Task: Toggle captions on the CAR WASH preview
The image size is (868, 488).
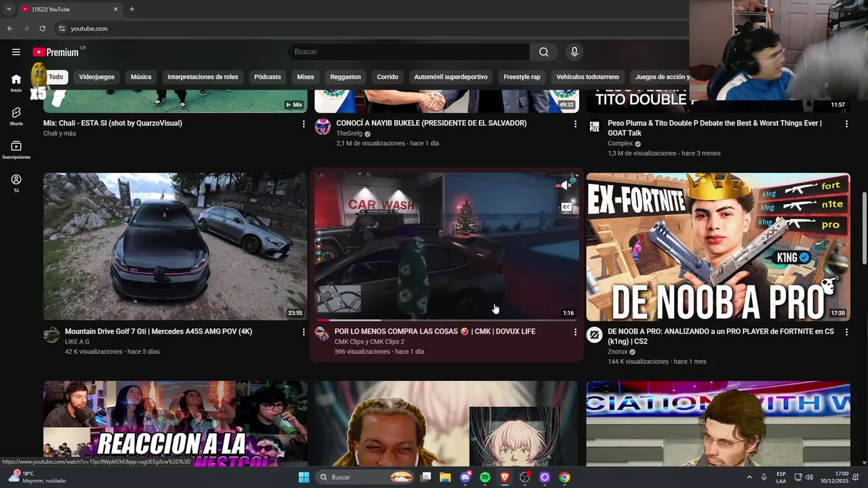Action: pyautogui.click(x=566, y=207)
